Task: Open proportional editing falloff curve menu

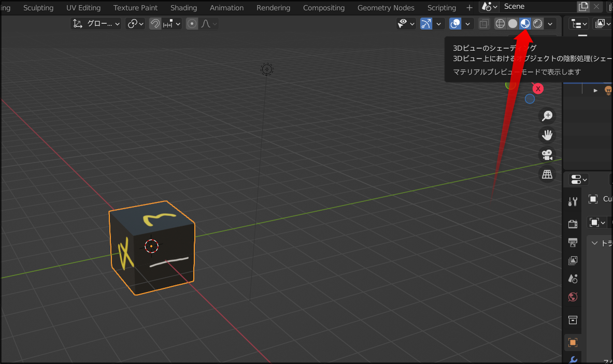Action: 209,24
